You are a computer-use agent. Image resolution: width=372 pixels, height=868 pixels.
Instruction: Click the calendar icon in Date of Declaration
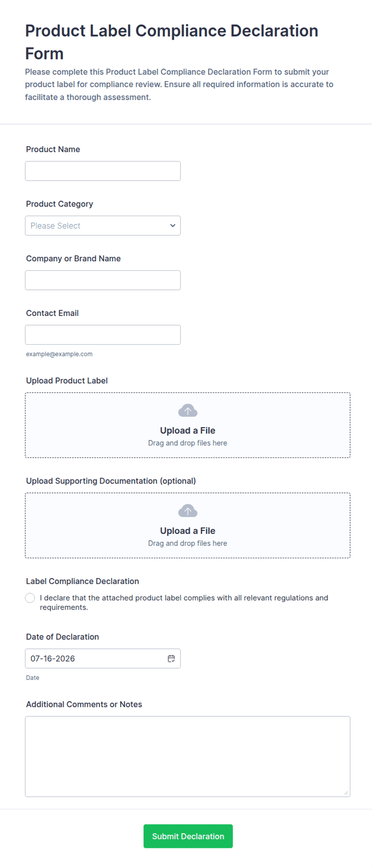click(171, 659)
